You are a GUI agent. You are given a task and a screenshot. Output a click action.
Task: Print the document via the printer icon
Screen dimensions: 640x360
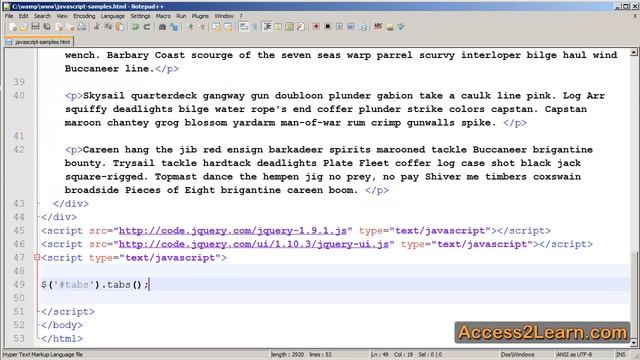[x=82, y=27]
